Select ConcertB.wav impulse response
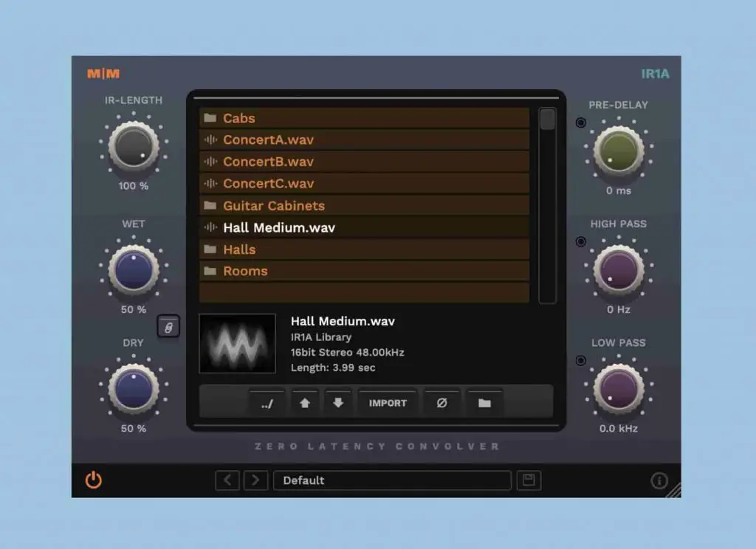The image size is (756, 549). [364, 162]
